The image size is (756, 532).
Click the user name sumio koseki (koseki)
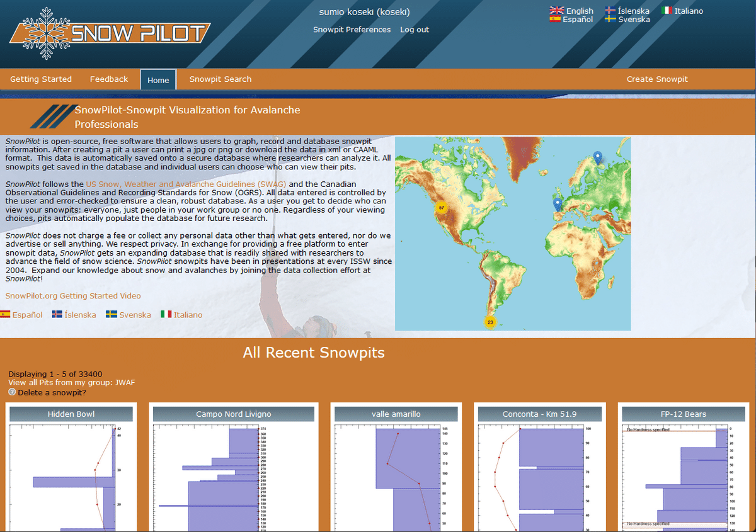[x=365, y=12]
